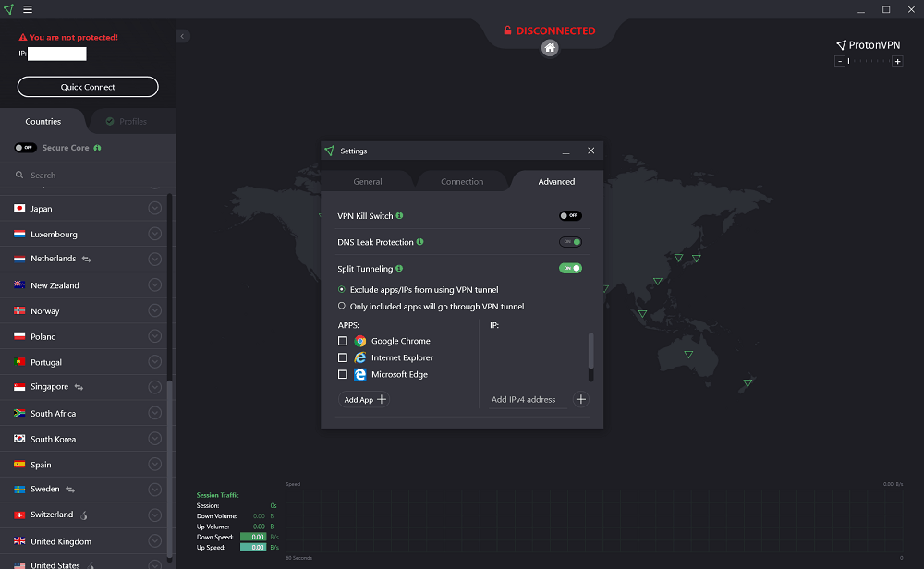This screenshot has width=924, height=569.
Task: Enable the VPN Kill Switch toggle
Action: click(570, 215)
